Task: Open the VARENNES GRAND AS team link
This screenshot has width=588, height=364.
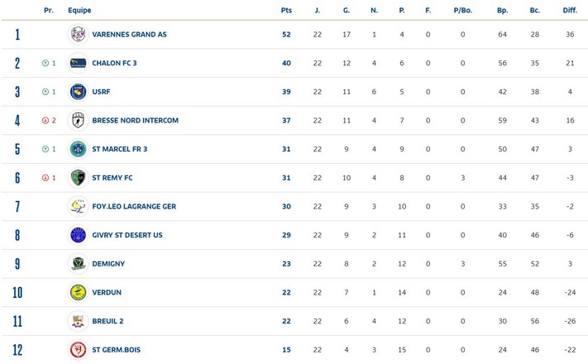Action: [x=129, y=35]
